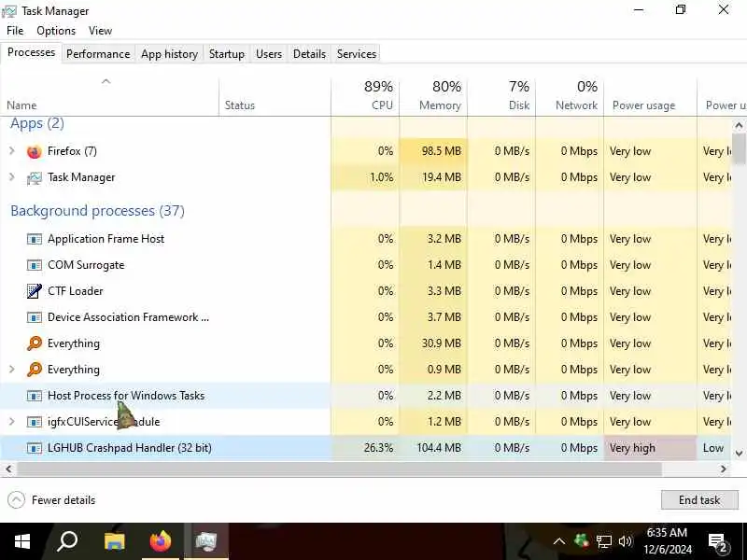
Task: Click Host Process for Windows Tasks icon
Action: pos(35,396)
